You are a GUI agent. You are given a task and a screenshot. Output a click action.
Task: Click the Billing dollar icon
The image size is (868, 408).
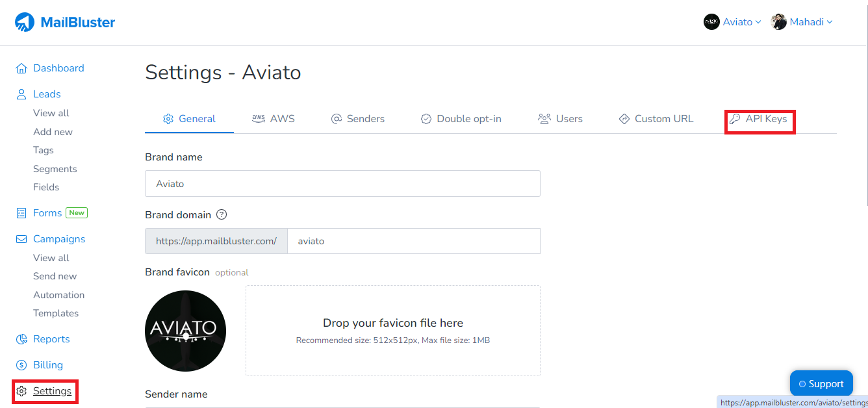coord(21,365)
